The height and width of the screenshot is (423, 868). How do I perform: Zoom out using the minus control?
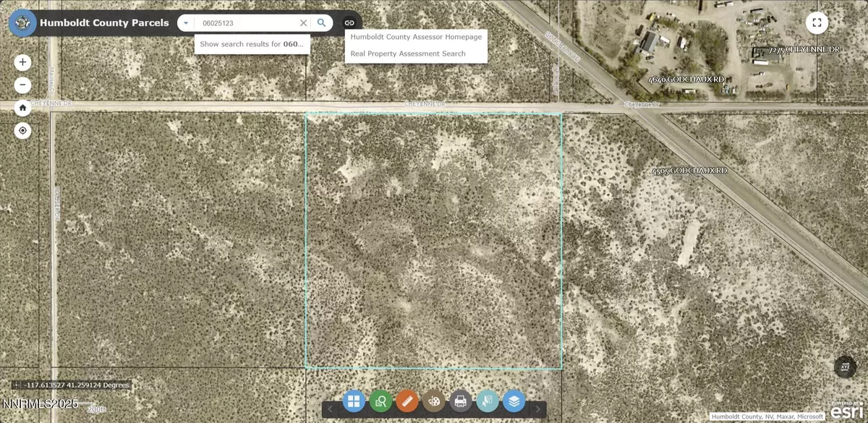click(x=22, y=85)
